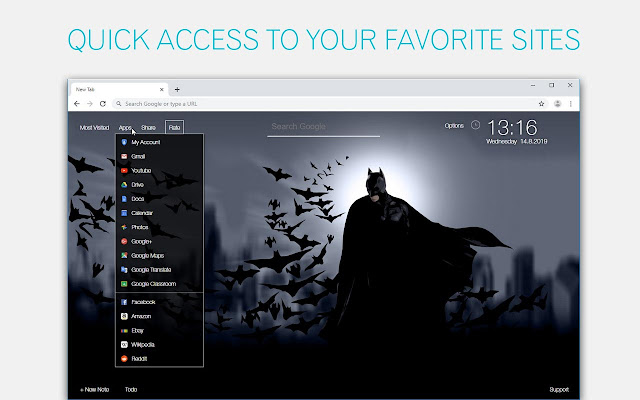
Task: Click the 13:16 clock display
Action: coord(513,128)
